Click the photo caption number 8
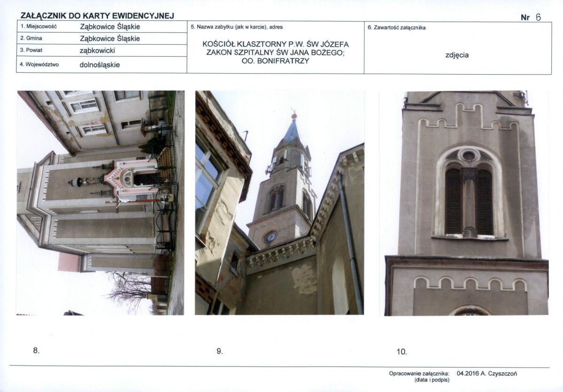 click(x=36, y=350)
